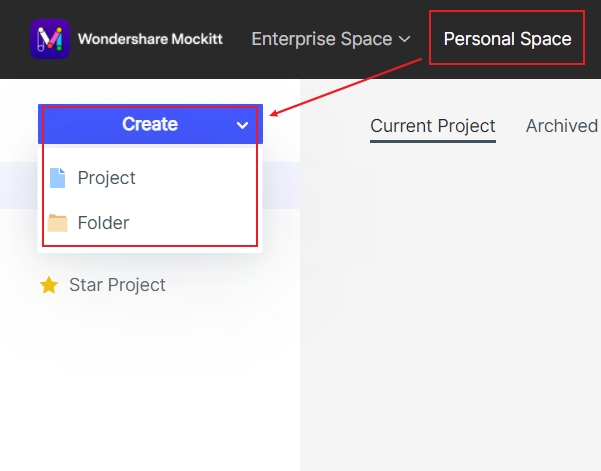Image resolution: width=601 pixels, height=471 pixels.
Task: Expand the Enterprise Space chevron arrow
Action: tap(404, 39)
